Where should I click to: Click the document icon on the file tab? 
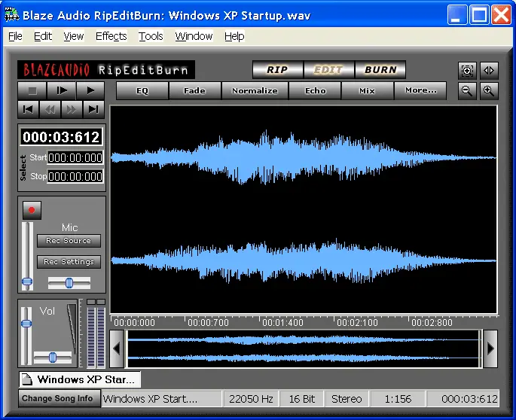pyautogui.click(x=27, y=379)
